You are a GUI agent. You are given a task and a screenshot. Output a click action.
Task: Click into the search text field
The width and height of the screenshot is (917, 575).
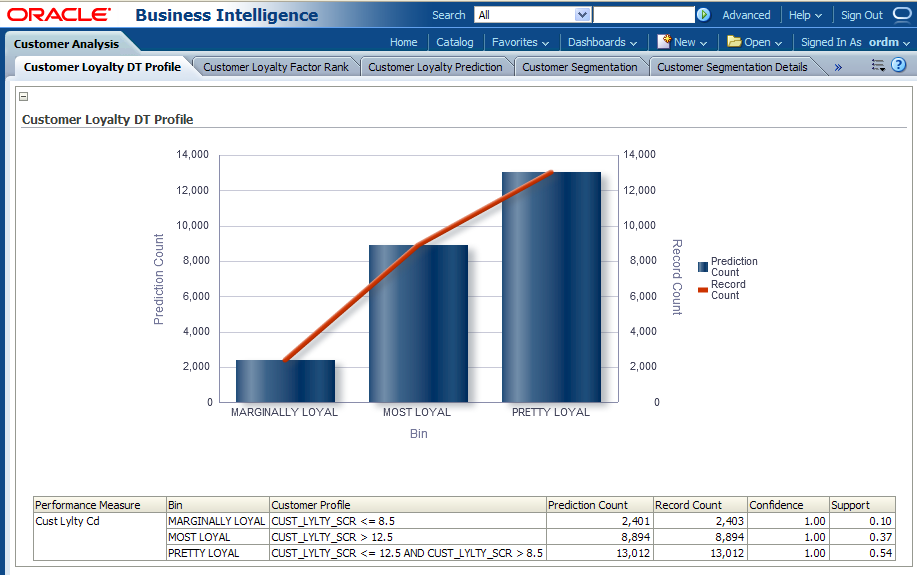(x=643, y=15)
